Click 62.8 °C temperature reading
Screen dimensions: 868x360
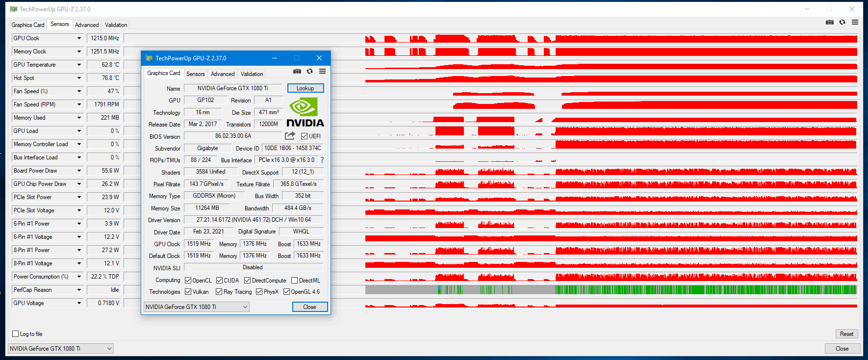pos(104,65)
